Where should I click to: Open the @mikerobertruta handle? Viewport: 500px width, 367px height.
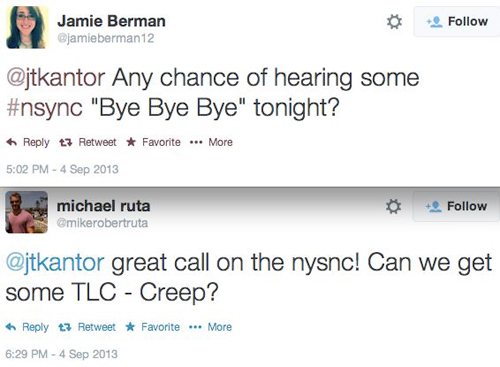click(x=102, y=223)
